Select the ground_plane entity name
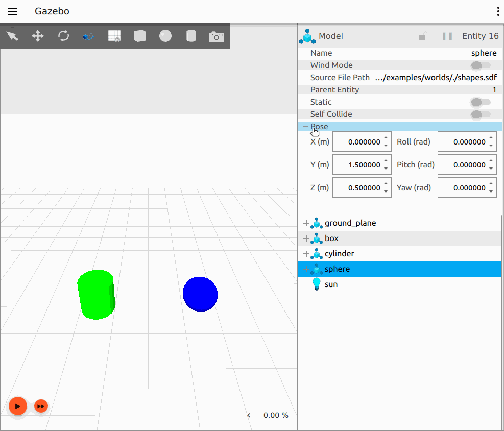This screenshot has height=431, width=504. 350,223
